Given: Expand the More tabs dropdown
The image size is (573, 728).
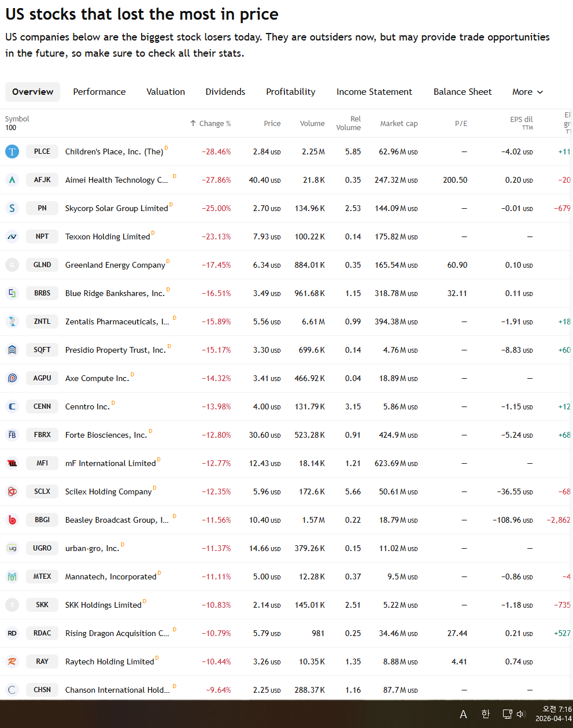Looking at the screenshot, I should coord(527,92).
